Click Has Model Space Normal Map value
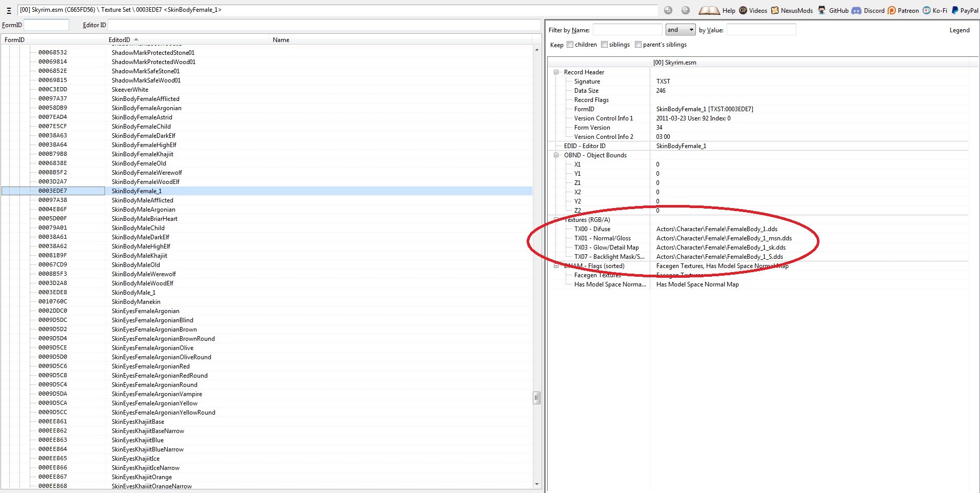980x493 pixels. coord(697,284)
